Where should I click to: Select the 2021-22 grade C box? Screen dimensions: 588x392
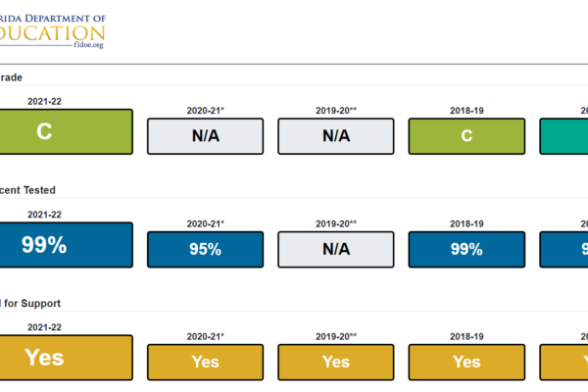pos(66,131)
